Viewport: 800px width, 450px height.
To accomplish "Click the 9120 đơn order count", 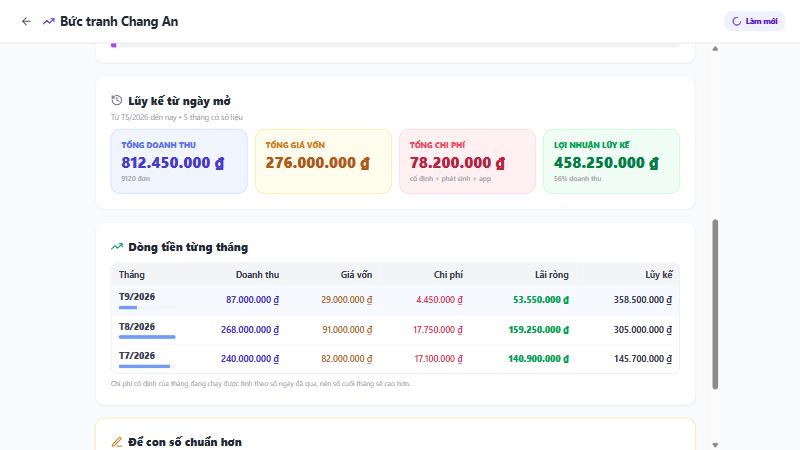I will click(x=136, y=179).
